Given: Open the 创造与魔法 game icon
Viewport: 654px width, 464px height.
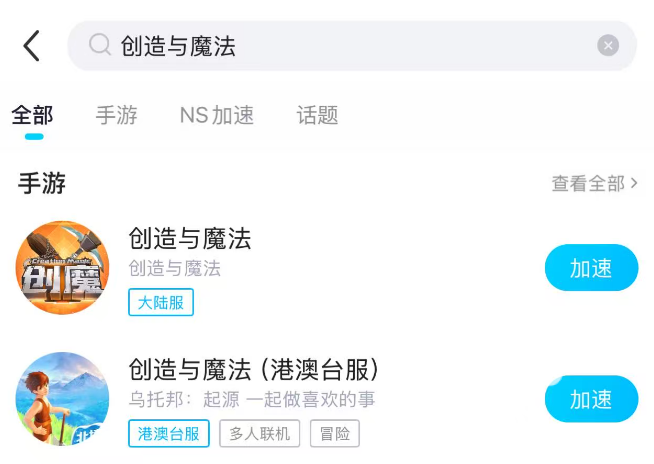Looking at the screenshot, I should (62, 267).
